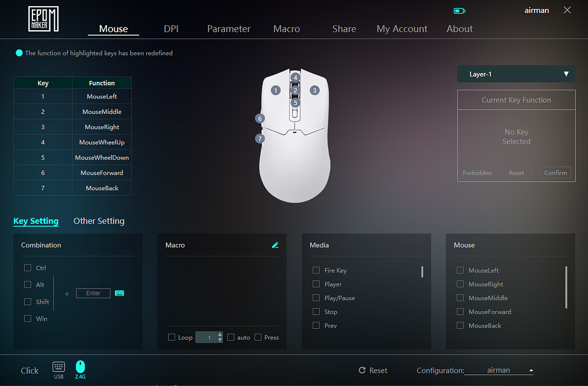The height and width of the screenshot is (386, 588).
Task: Select key marker 7 on mouse image
Action: pyautogui.click(x=260, y=139)
